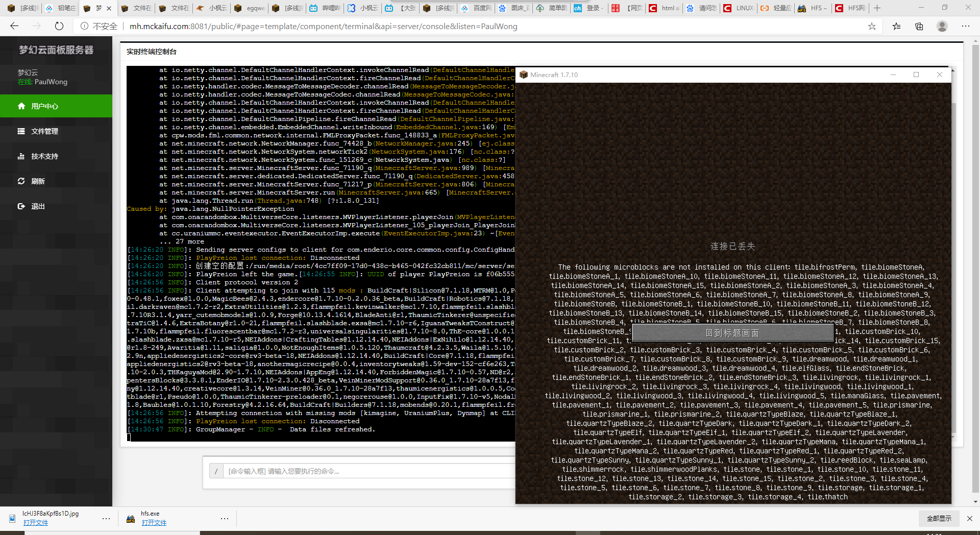Switch to the 【大张 browser tab
Image resolution: width=980 pixels, height=535 pixels.
[401, 8]
